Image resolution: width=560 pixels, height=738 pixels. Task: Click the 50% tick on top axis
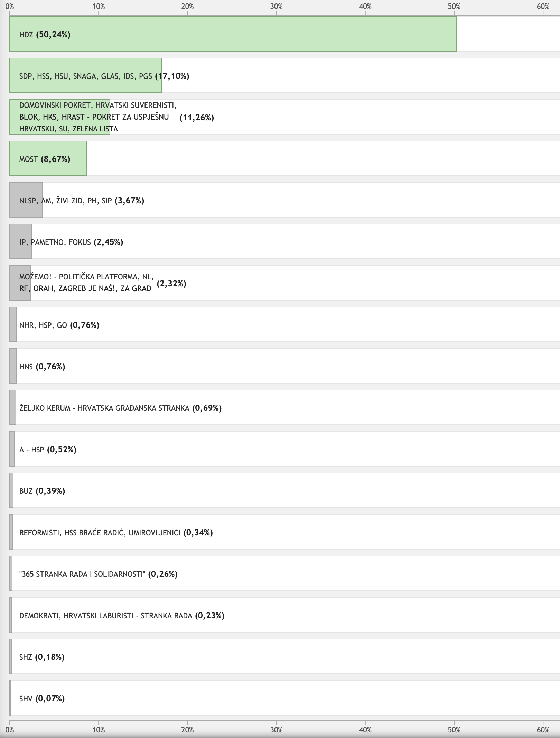click(454, 7)
